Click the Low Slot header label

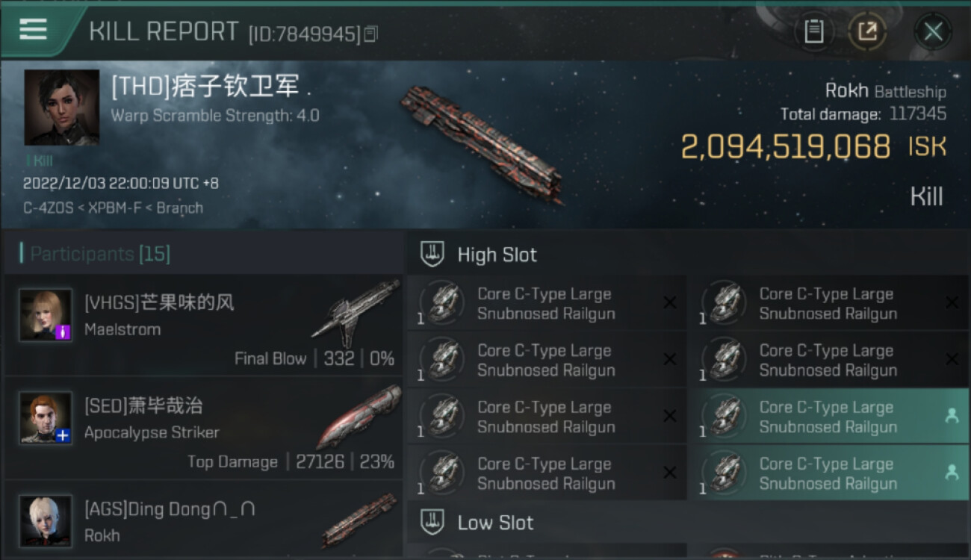pos(495,523)
